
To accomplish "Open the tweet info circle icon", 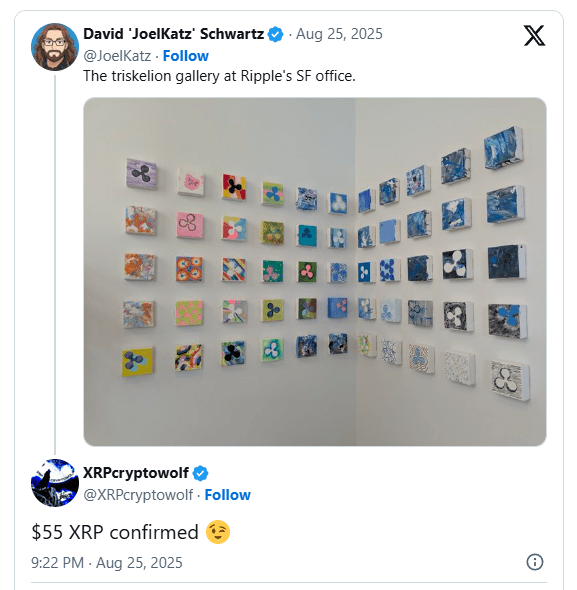I will point(534,562).
